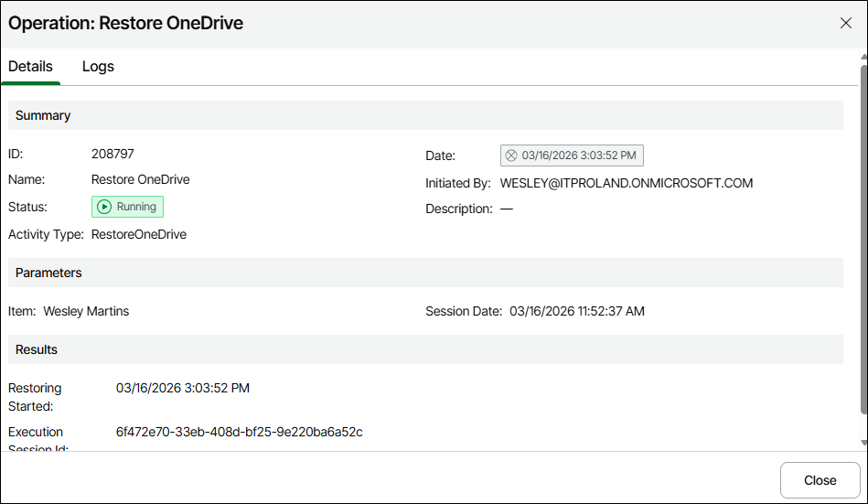Click the vertical scrollbar thumb
Image resolution: width=868 pixels, height=504 pixels.
(x=863, y=238)
